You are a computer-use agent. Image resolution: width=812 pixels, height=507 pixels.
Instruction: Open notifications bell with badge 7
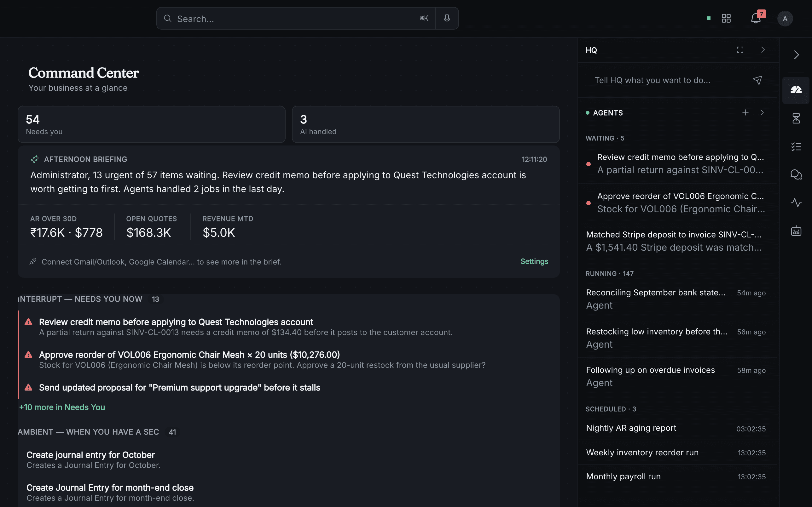coord(756,19)
